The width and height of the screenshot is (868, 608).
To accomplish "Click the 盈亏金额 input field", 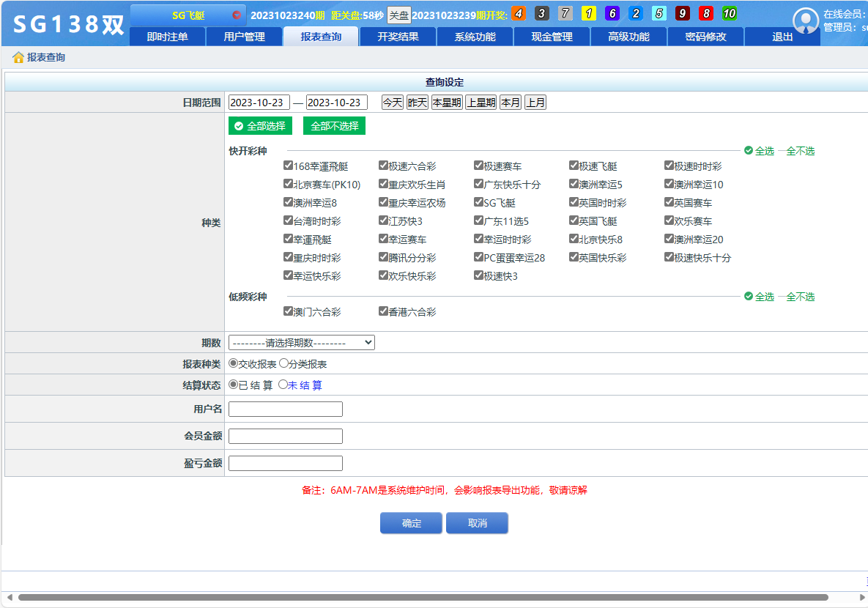I will tap(286, 464).
